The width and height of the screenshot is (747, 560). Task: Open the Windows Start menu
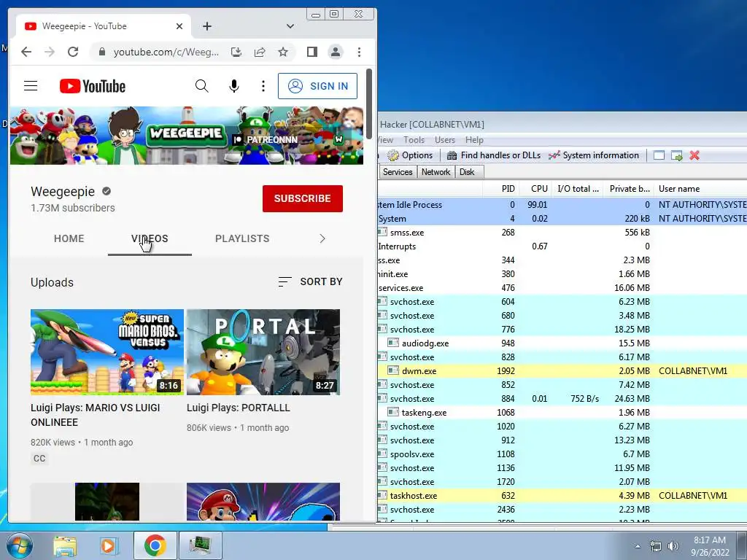tap(18, 545)
